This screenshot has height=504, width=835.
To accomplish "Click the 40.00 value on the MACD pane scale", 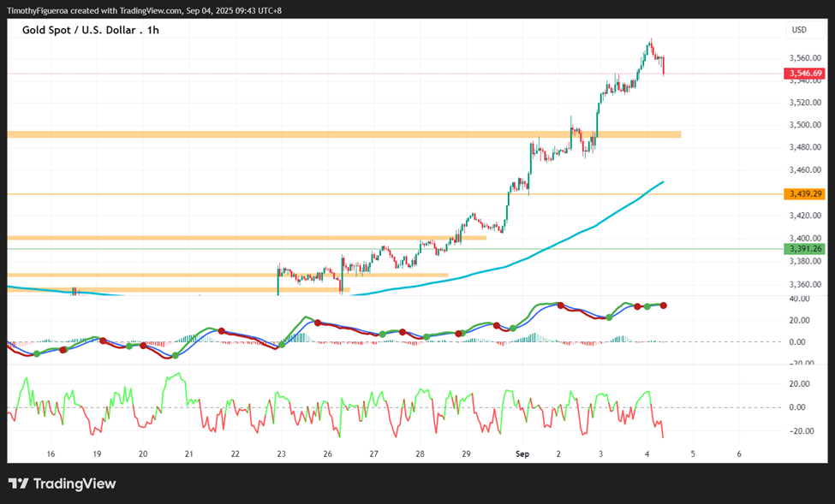I will [799, 299].
